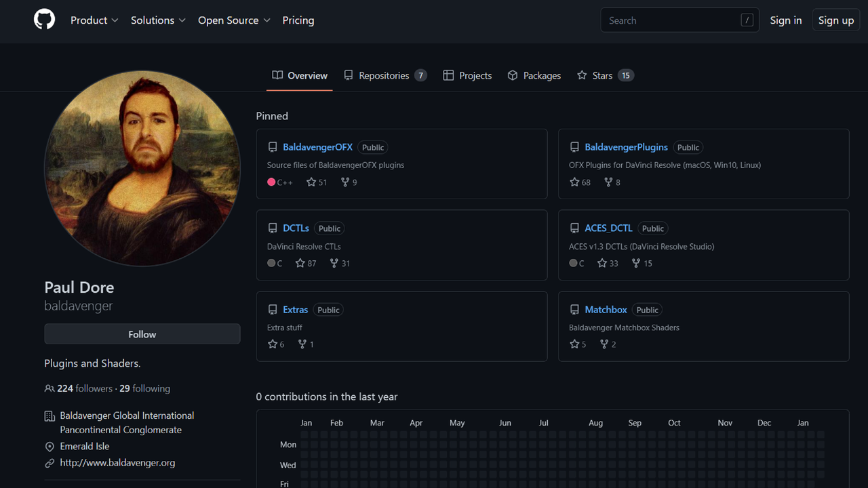Screen dimensions: 868x488
Task: Click the Sign up button
Action: (836, 20)
